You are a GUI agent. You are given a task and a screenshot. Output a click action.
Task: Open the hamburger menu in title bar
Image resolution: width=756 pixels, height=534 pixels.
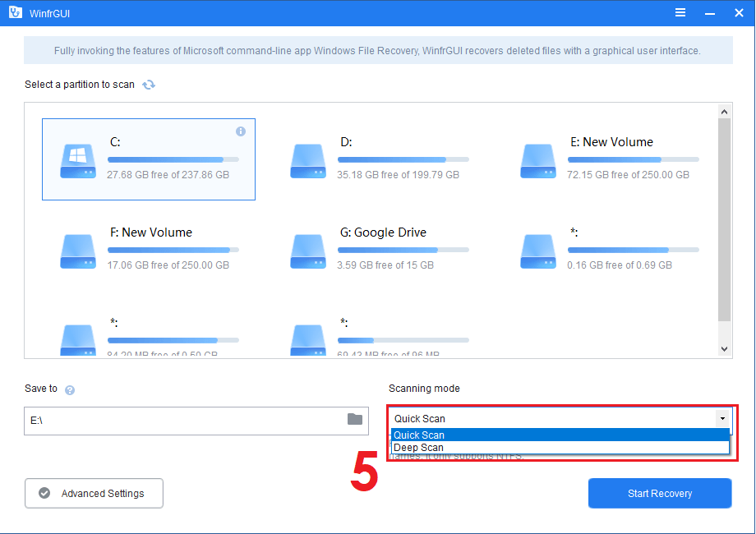pos(680,12)
